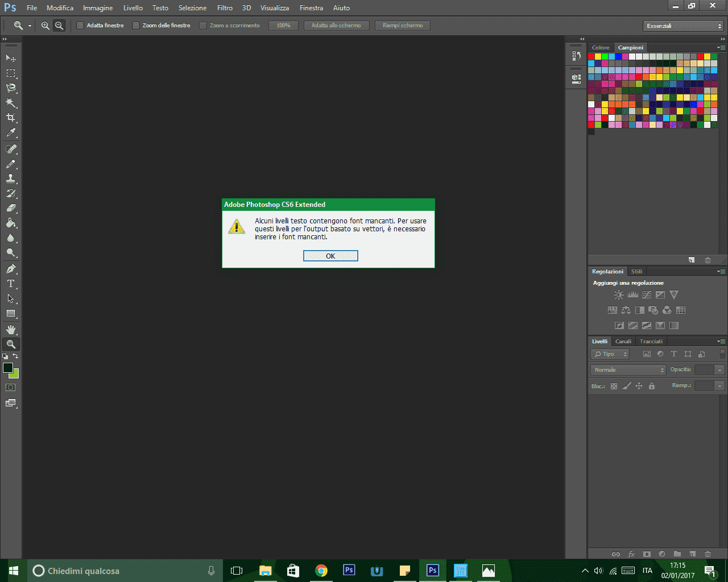Toggle Quick Mask mode
Image resolution: width=728 pixels, height=582 pixels.
point(11,388)
